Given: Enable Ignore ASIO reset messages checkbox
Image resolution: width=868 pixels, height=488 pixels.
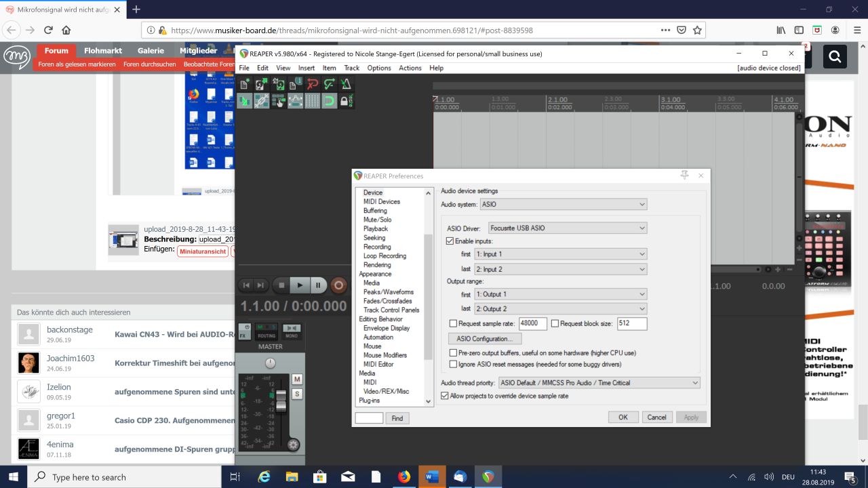Looking at the screenshot, I should [454, 364].
